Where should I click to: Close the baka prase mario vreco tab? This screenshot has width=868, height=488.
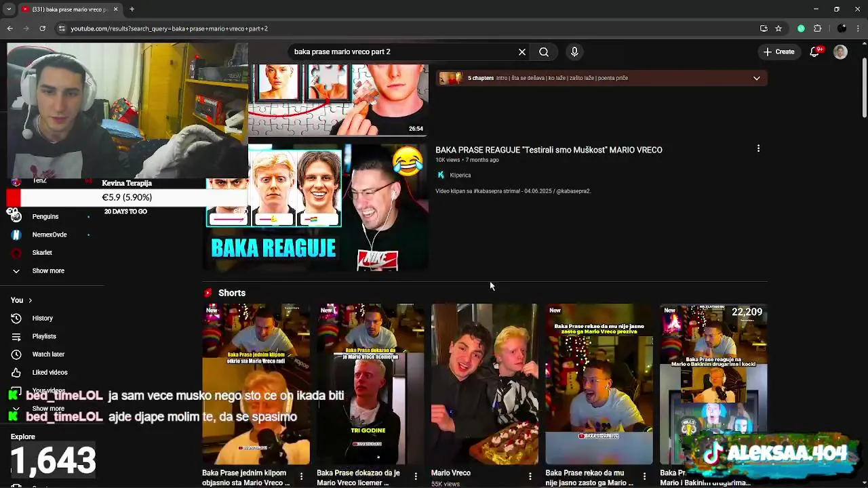115,9
